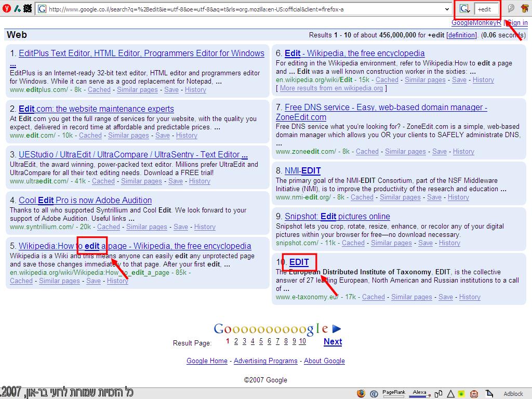The width and height of the screenshot is (532, 399).
Task: Click the URL address bar field
Action: click(244, 9)
